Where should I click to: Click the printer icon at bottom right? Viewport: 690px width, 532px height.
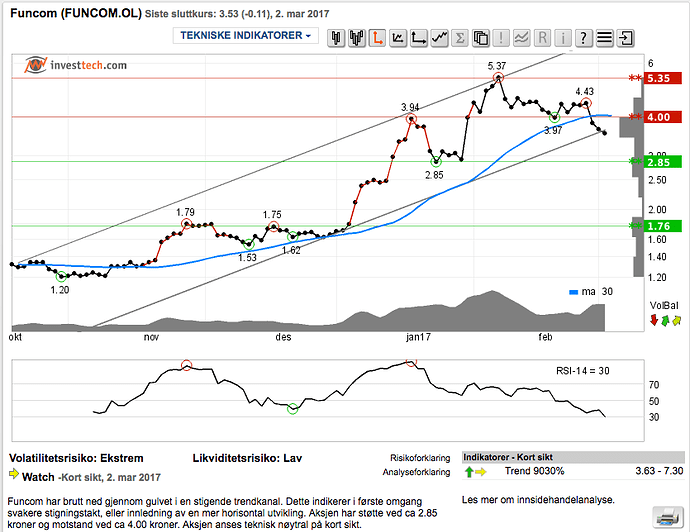[666, 515]
